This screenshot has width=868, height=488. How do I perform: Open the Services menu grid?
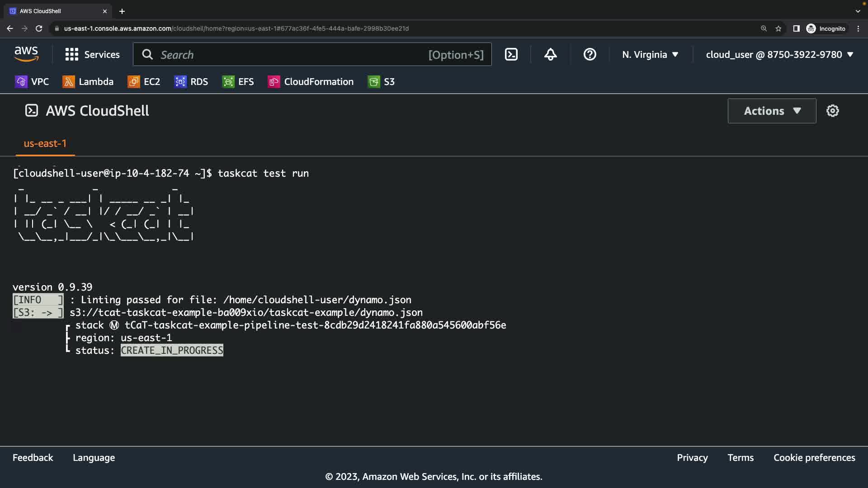92,55
